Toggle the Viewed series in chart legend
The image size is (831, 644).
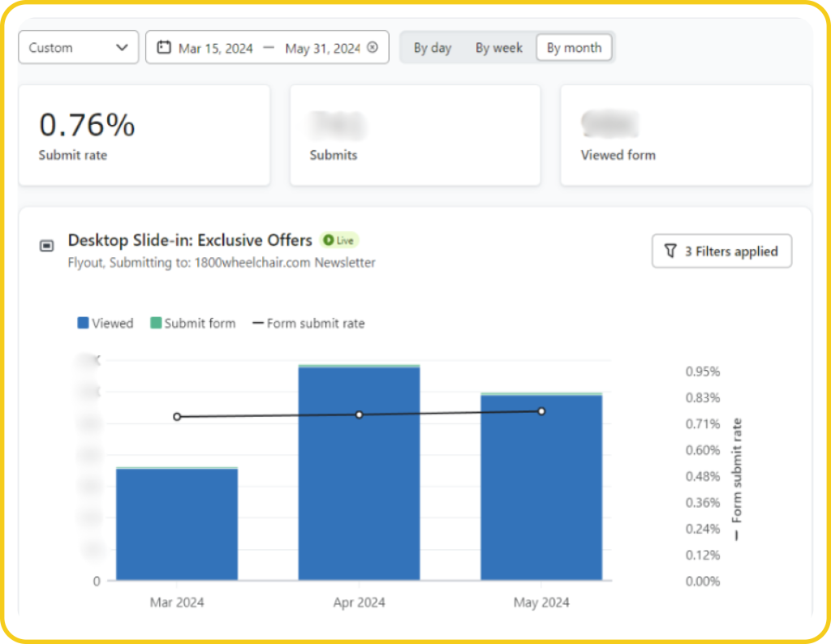point(105,324)
